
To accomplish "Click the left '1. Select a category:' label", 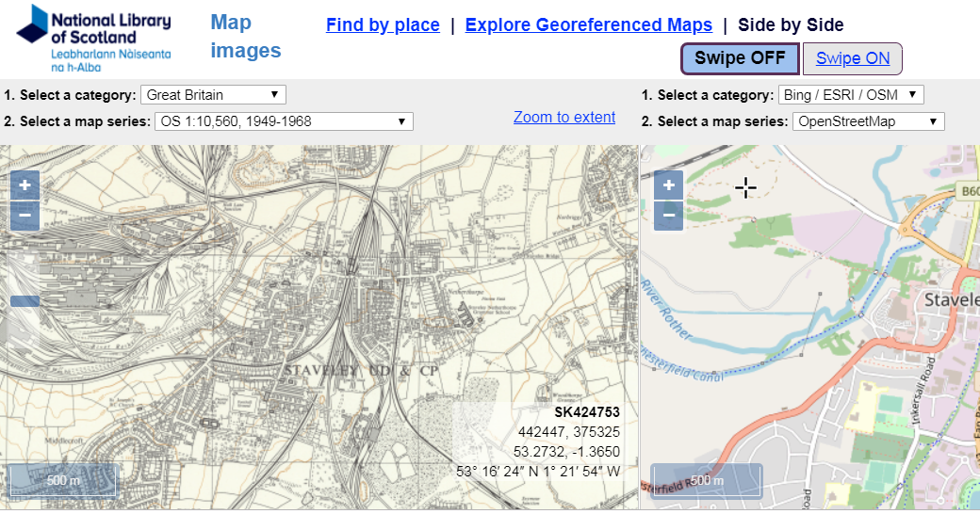I will [x=70, y=95].
